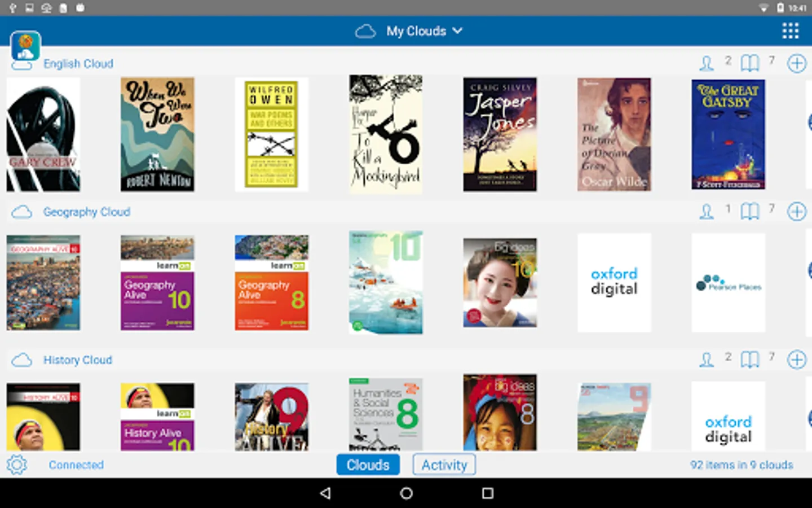
Task: Open Wilfred Owen War Poems book
Action: point(272,134)
